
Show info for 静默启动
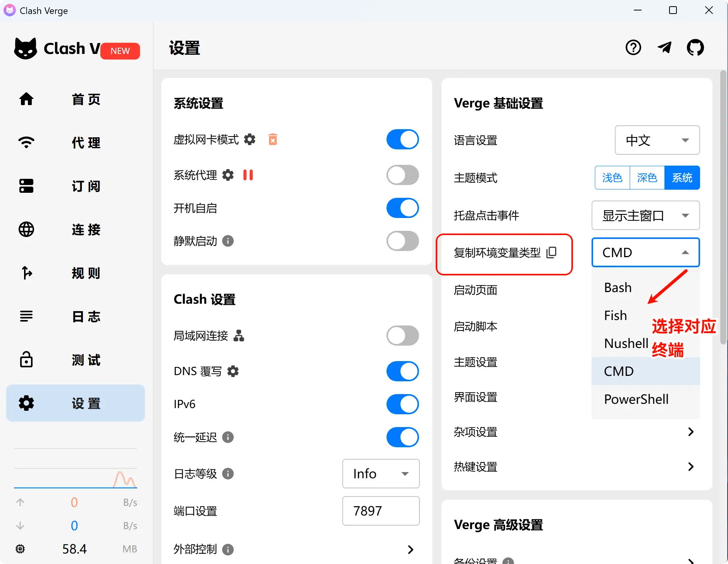(x=228, y=241)
